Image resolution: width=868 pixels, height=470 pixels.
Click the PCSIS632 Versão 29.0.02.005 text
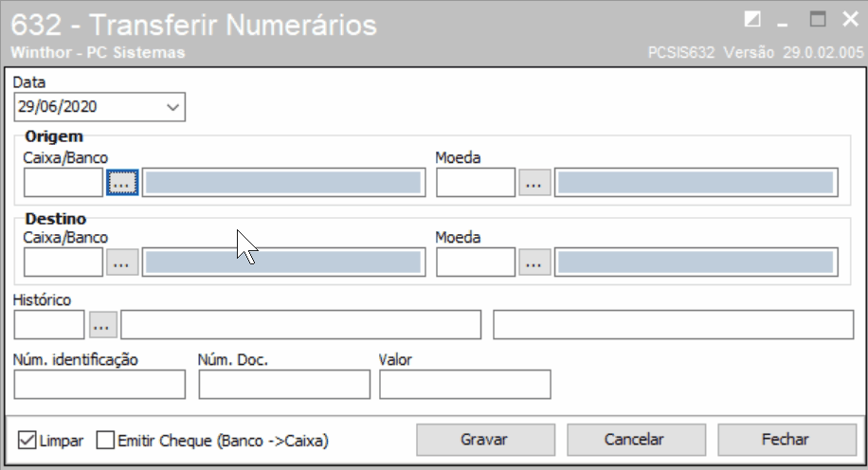tap(755, 53)
